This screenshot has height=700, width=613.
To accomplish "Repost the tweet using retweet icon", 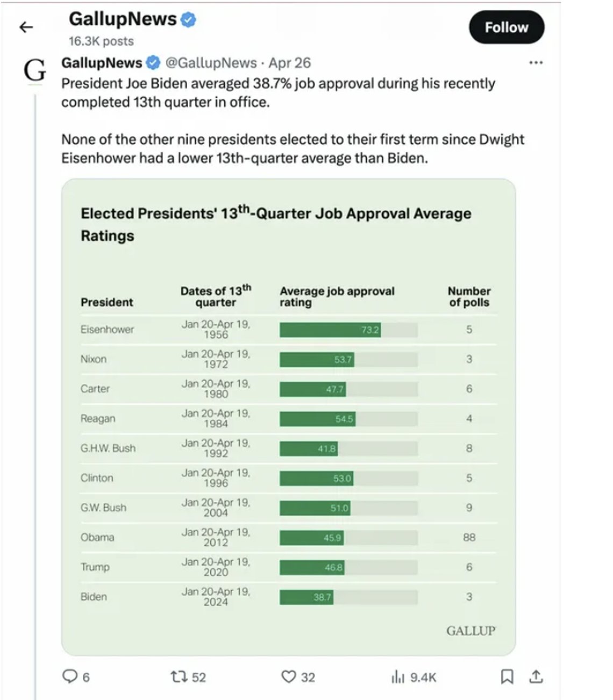I will pos(179,676).
